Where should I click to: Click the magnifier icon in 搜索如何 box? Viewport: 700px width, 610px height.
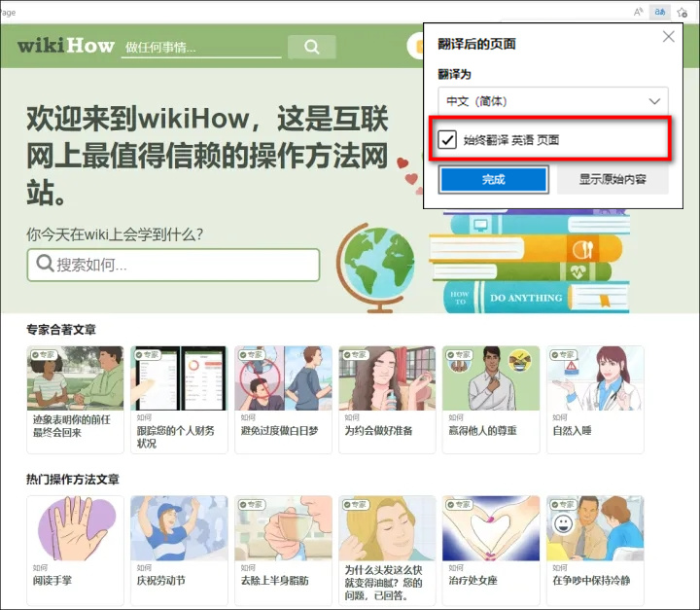click(45, 264)
